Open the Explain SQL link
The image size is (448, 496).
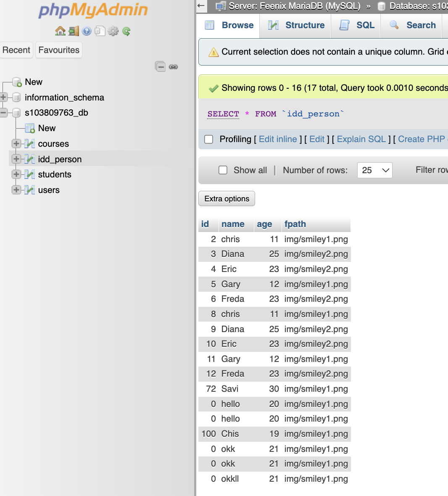(x=360, y=139)
